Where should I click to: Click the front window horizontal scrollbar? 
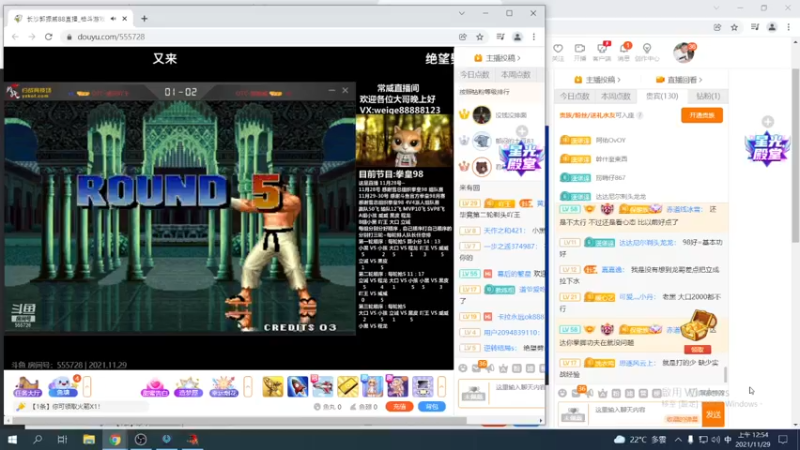click(x=239, y=421)
